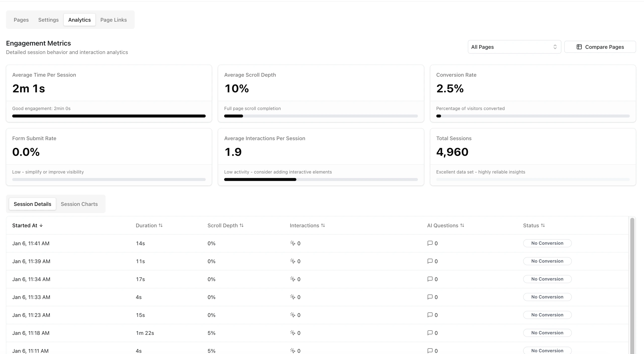Image resolution: width=644 pixels, height=354 pixels.
Task: Click the interaction cursor icon in the 11:23 AM row
Action: tap(293, 315)
